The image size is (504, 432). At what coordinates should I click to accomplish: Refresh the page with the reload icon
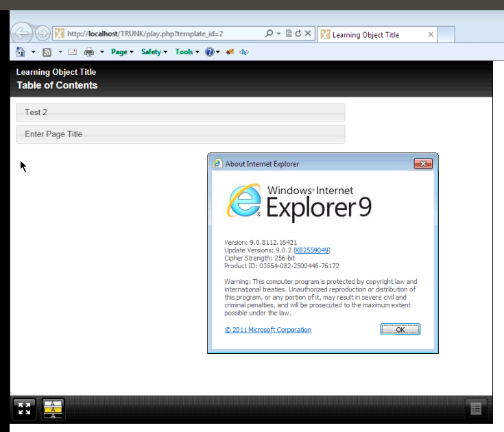(298, 33)
